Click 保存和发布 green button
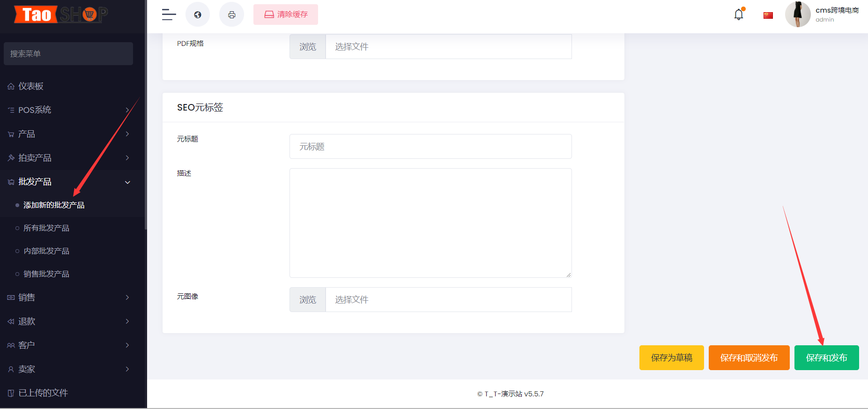Viewport: 868px width, 409px height. coord(826,358)
